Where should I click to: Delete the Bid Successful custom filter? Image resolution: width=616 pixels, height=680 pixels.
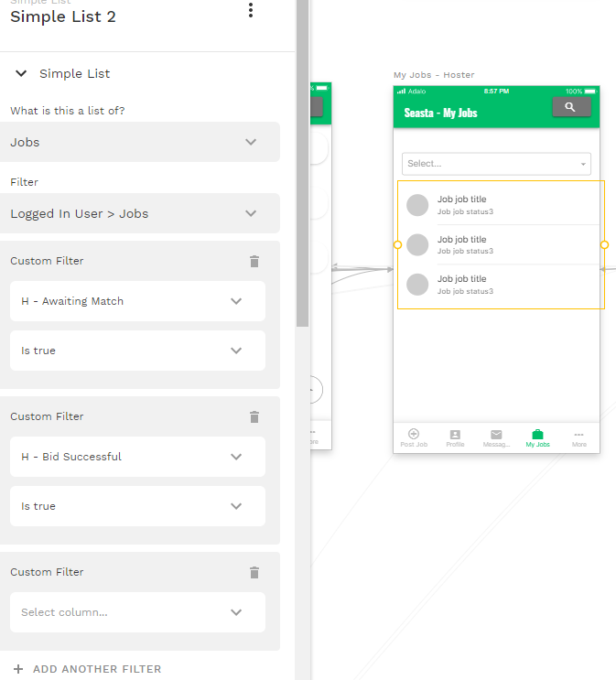pyautogui.click(x=254, y=416)
